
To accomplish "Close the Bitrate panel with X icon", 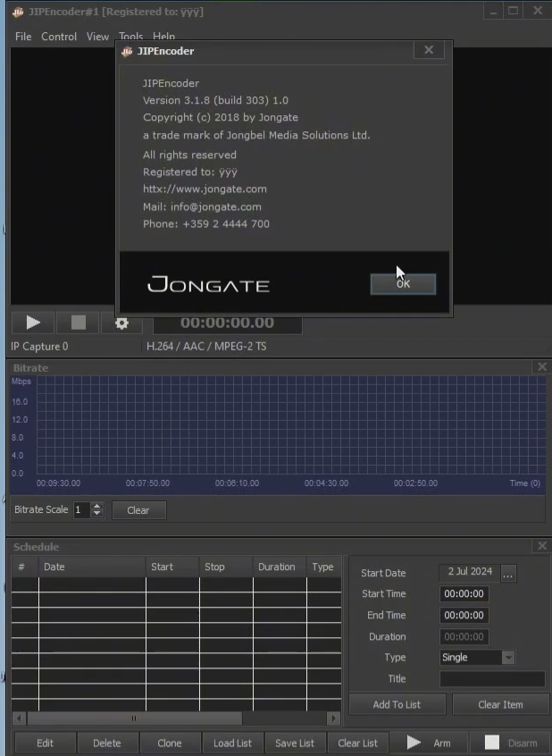I will (x=541, y=367).
